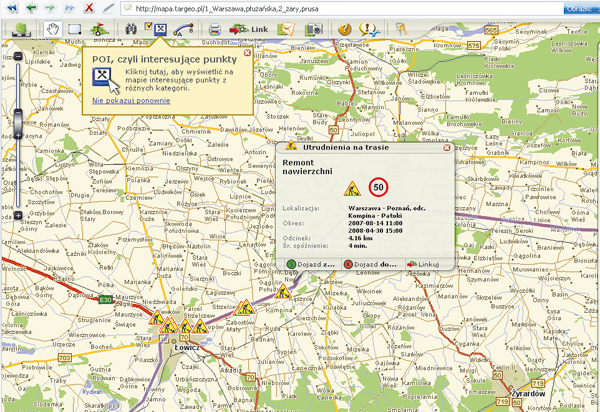
Task: Click the 50 speed limit sign
Action: 378,186
